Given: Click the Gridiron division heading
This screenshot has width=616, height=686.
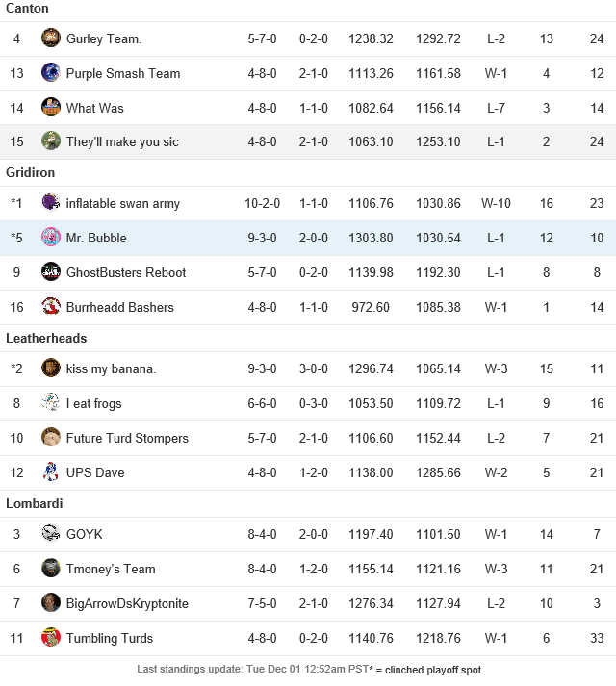Looking at the screenshot, I should (30, 172).
